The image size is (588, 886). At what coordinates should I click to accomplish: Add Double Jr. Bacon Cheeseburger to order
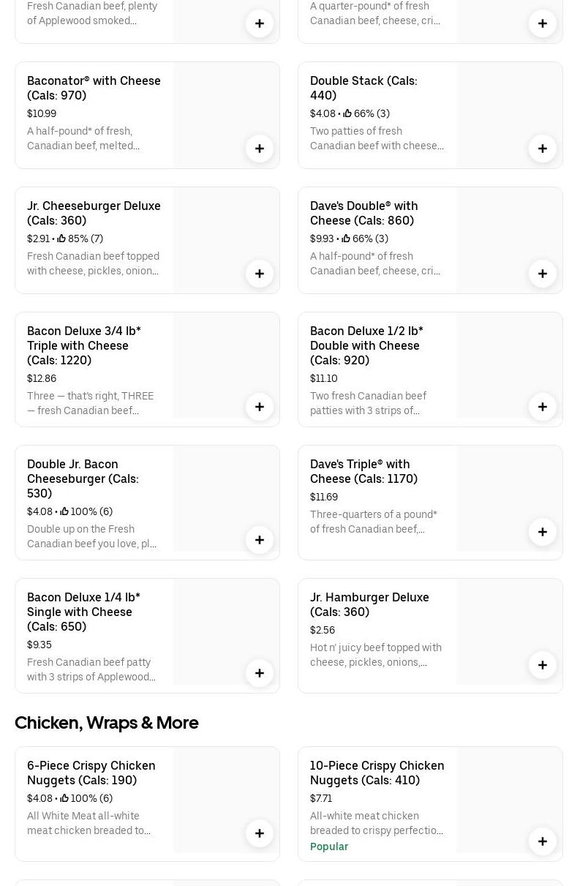pos(260,540)
